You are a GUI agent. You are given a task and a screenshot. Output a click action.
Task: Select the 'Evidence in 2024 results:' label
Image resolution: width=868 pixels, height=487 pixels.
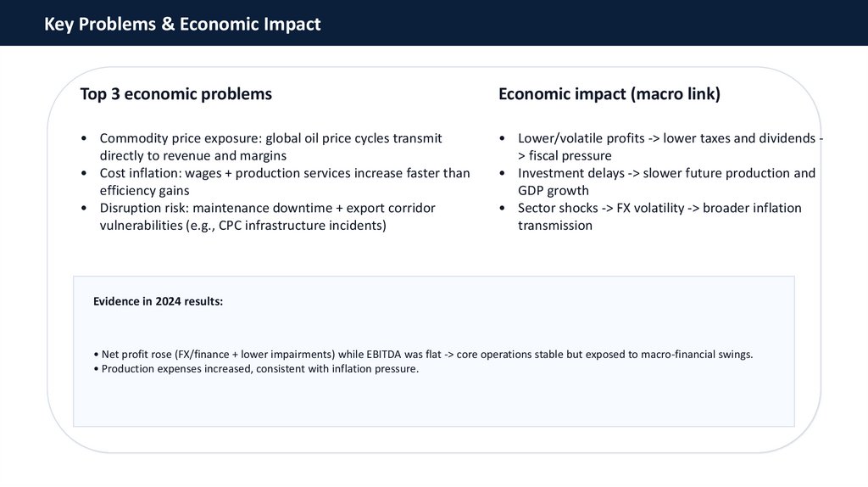pyautogui.click(x=158, y=301)
